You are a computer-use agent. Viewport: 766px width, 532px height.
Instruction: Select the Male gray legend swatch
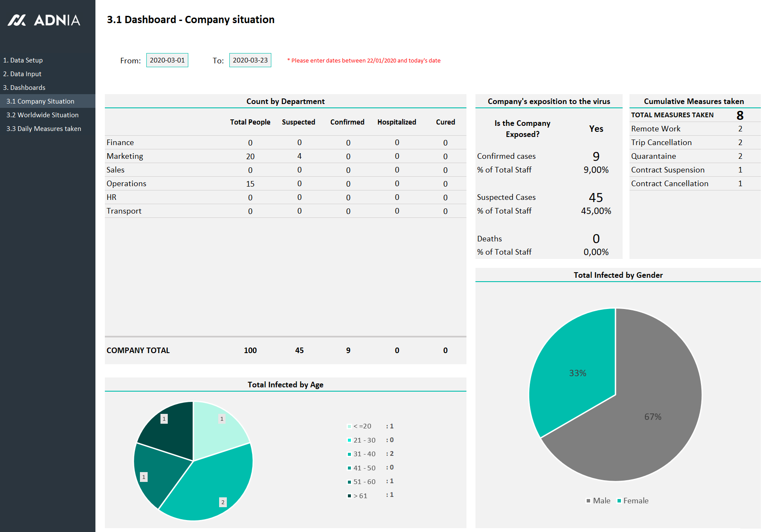point(588,501)
